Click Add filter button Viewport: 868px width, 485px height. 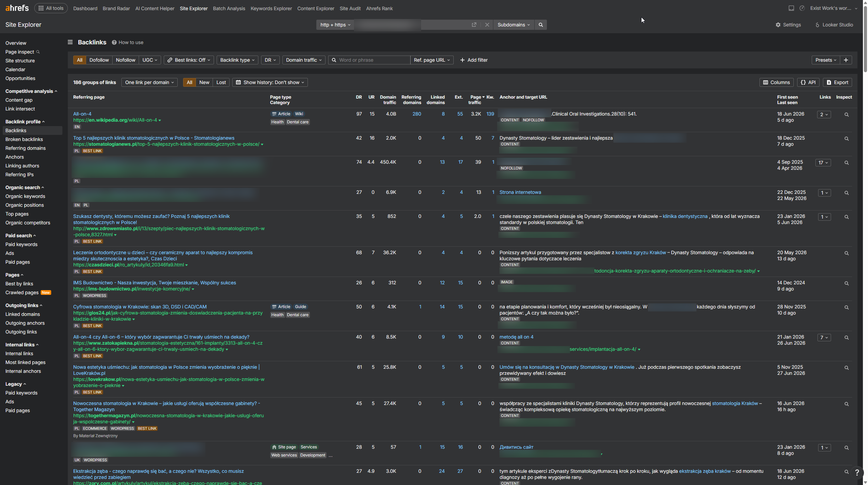(474, 60)
